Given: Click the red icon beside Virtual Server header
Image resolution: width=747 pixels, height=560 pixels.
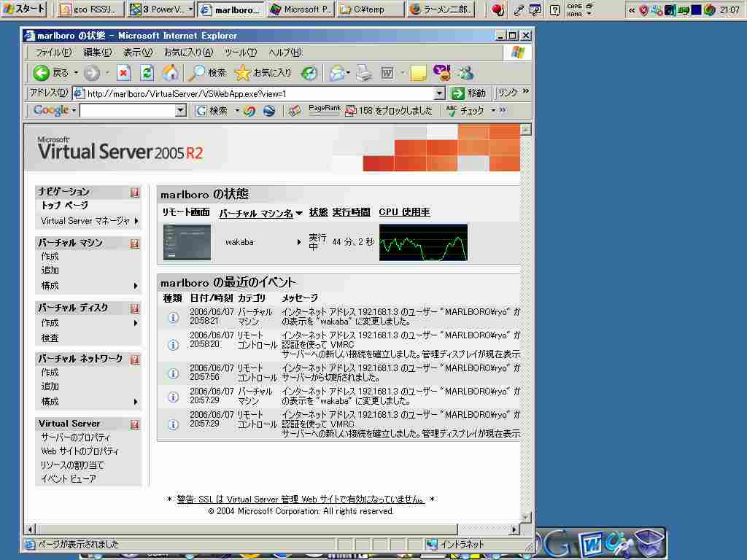Looking at the screenshot, I should click(x=135, y=424).
